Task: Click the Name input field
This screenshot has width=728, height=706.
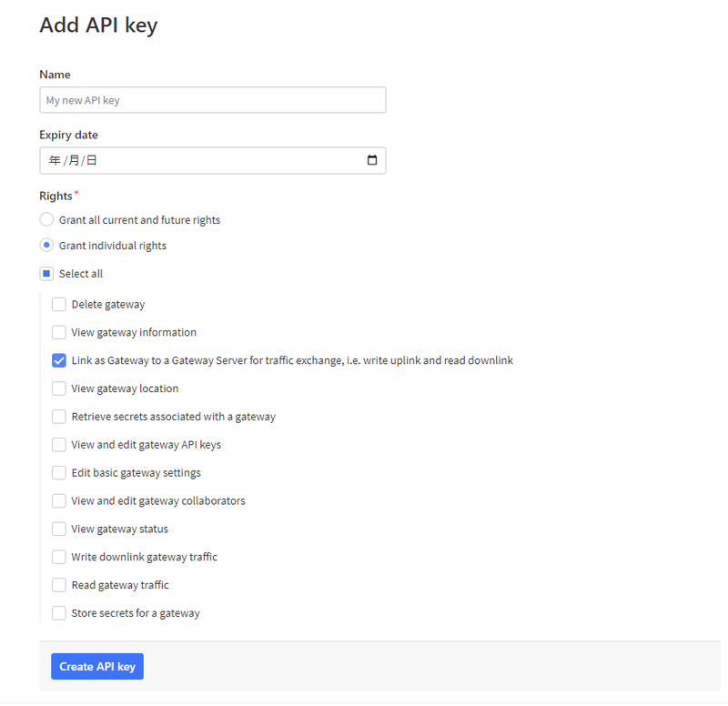Action: pos(213,100)
